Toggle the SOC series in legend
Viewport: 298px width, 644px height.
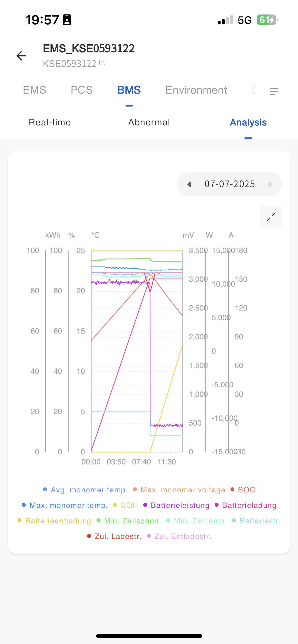pos(246,490)
